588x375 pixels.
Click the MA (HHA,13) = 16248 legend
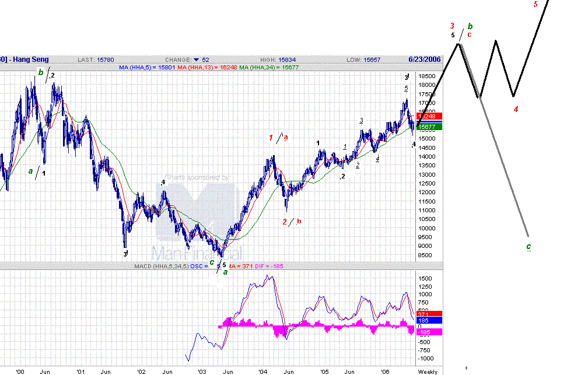(207, 68)
